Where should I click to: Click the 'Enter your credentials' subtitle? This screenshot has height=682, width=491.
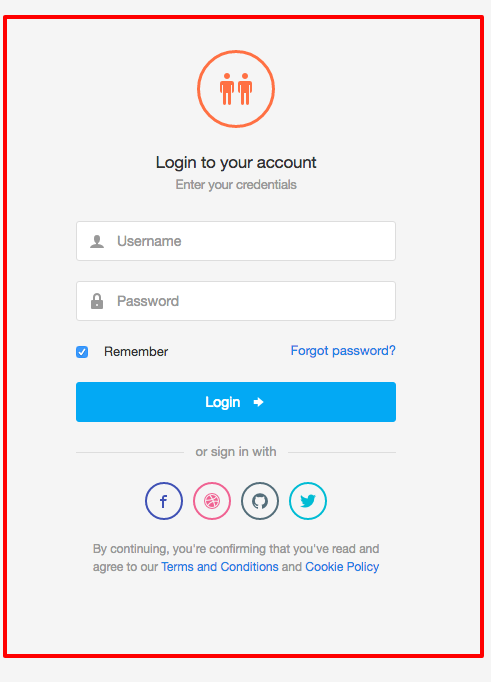point(236,185)
